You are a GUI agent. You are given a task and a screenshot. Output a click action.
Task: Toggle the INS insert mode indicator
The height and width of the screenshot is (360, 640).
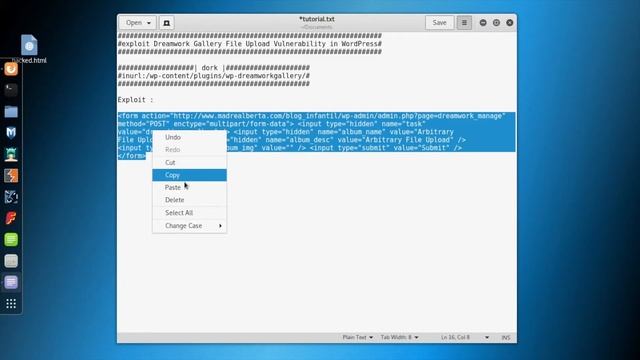click(506, 338)
